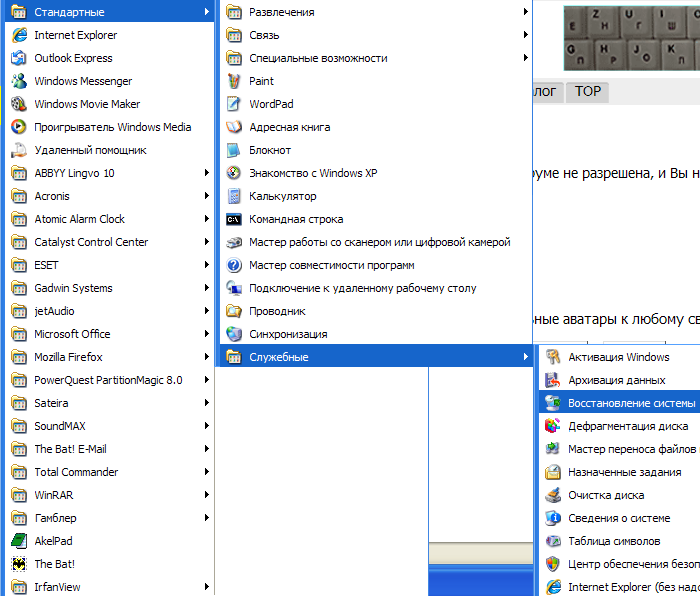Image resolution: width=700 pixels, height=596 pixels.
Task: Click the Синхронизация icon
Action: [234, 334]
